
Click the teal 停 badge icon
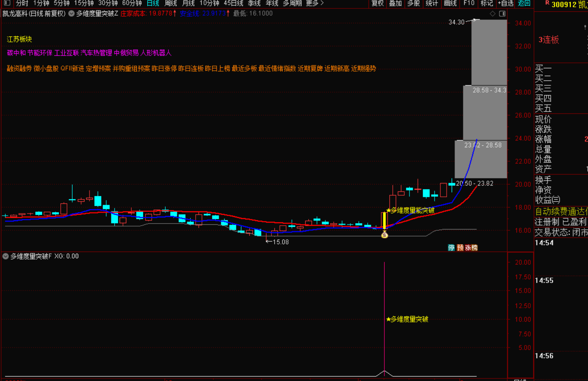pyautogui.click(x=451, y=247)
